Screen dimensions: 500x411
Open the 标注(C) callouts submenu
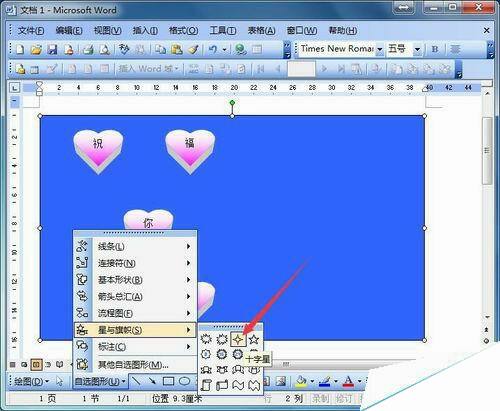point(135,347)
